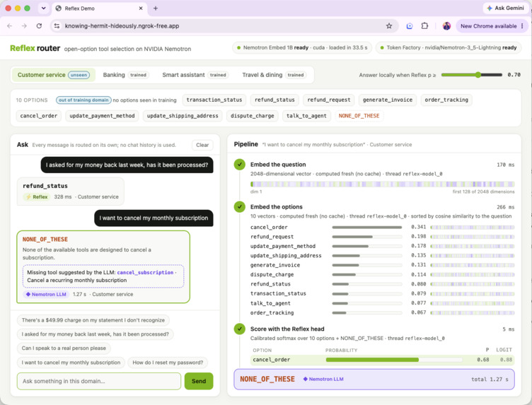Choose the $49.99 charge sample question
The width and height of the screenshot is (532, 405).
click(93, 320)
